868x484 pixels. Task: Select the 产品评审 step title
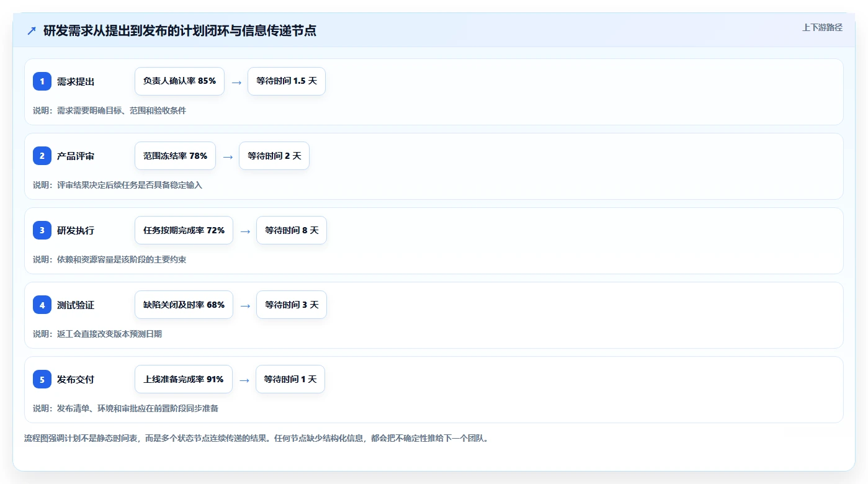click(76, 156)
